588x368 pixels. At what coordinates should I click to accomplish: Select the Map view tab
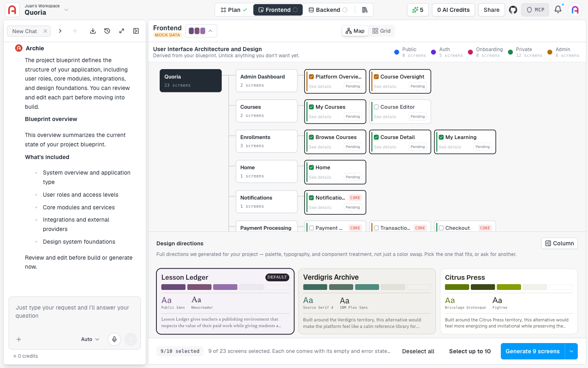click(355, 31)
